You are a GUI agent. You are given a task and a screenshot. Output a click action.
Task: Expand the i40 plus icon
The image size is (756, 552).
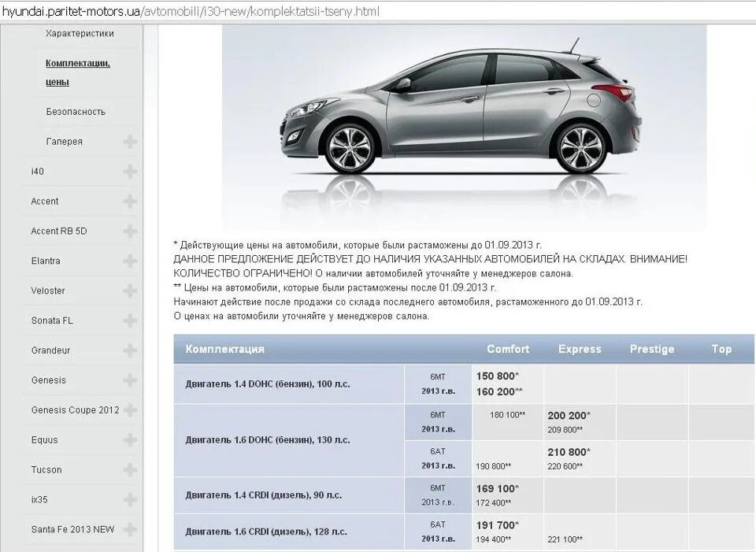(x=130, y=171)
